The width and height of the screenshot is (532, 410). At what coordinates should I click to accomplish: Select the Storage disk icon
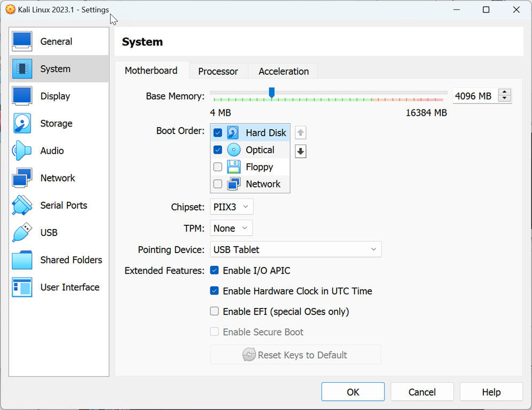[x=22, y=123]
